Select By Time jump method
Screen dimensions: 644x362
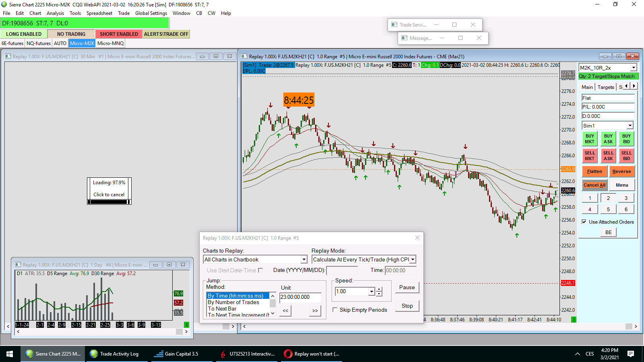point(237,296)
